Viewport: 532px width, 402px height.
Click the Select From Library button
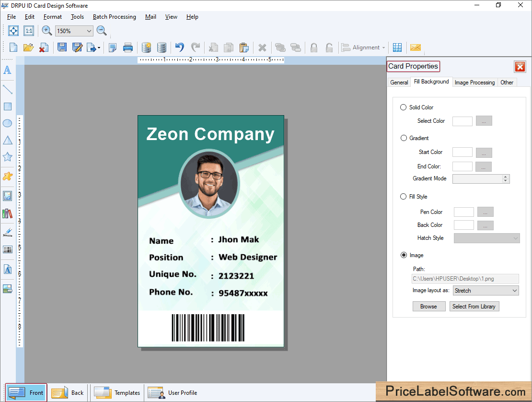(x=474, y=306)
